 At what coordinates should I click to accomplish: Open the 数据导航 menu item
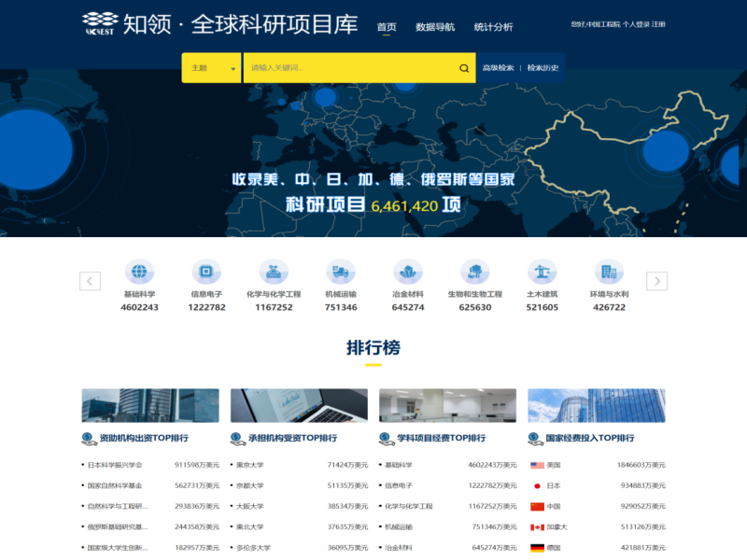[x=435, y=27]
